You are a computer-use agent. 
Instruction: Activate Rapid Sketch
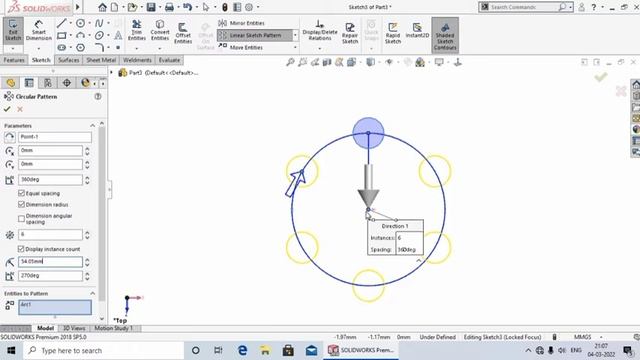[393, 33]
